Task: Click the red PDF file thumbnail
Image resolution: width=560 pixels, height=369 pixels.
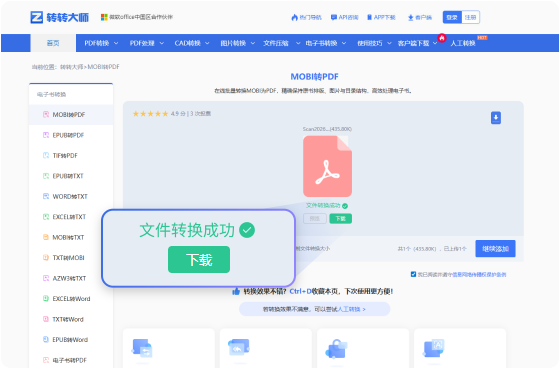Action: click(x=328, y=166)
